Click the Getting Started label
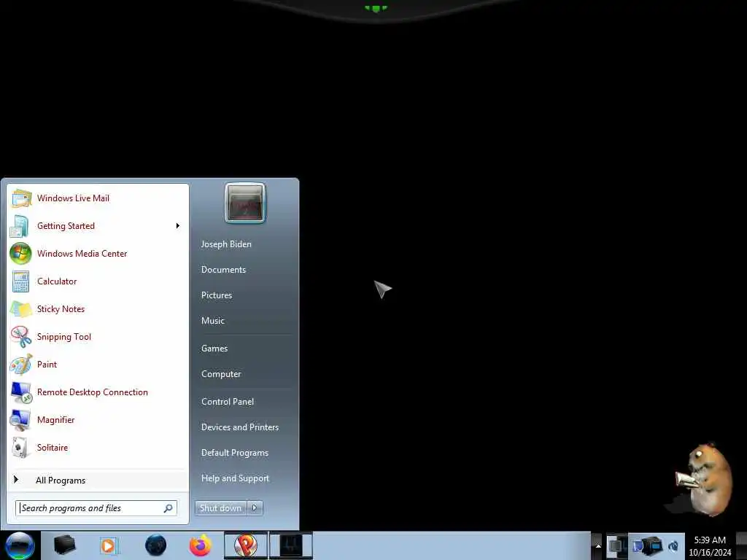 point(66,226)
